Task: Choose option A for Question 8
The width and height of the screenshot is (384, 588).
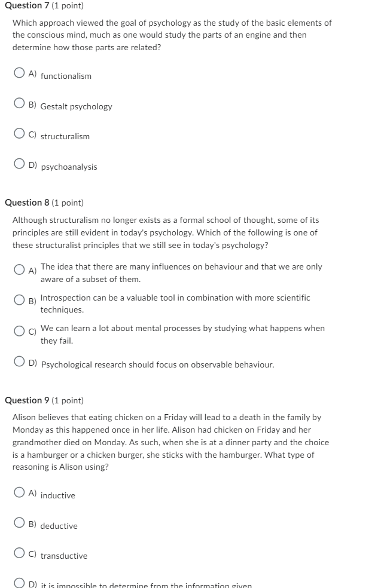Action: [x=18, y=269]
